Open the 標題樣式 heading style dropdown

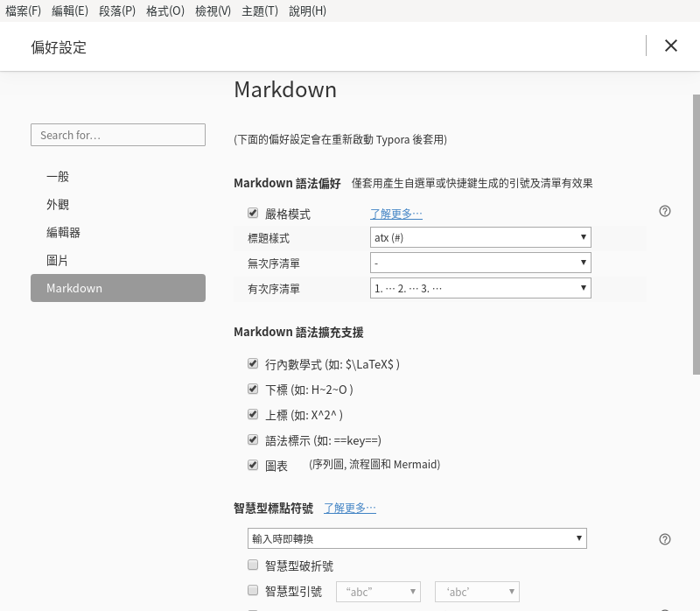point(480,236)
